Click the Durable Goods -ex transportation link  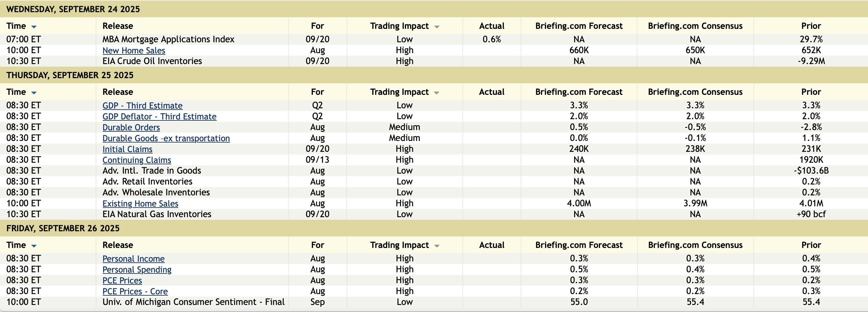point(166,138)
